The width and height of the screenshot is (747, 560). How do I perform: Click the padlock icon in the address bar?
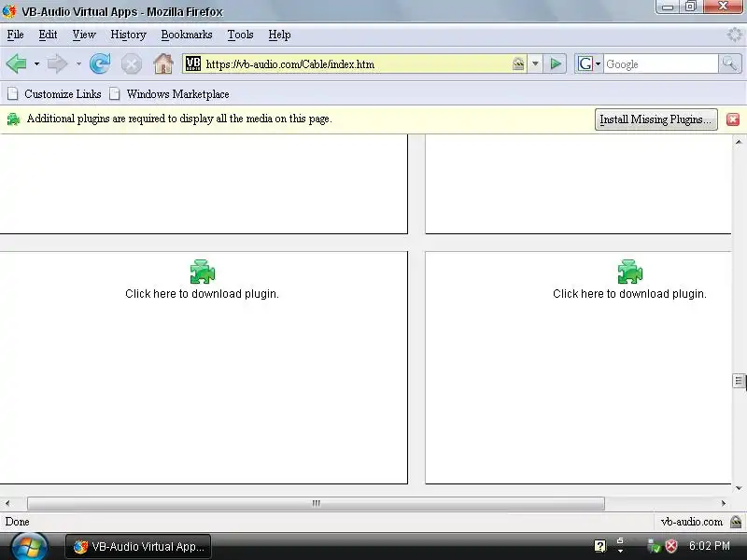coord(518,63)
